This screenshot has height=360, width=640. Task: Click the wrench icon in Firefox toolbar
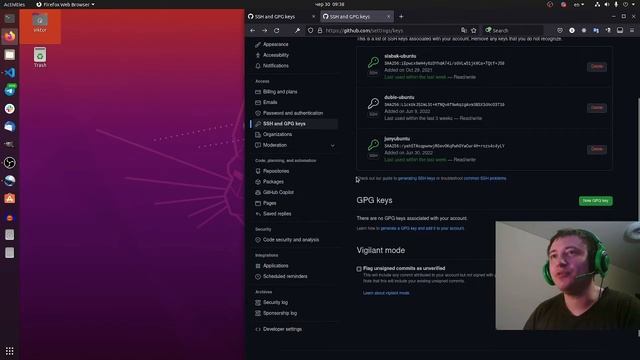click(x=298, y=31)
